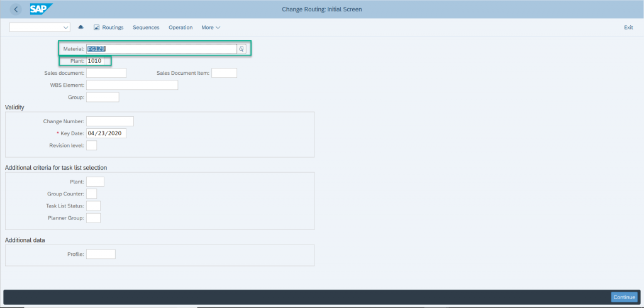Image resolution: width=644 pixels, height=308 pixels.
Task: Focus the Profile input field
Action: [x=101, y=254]
